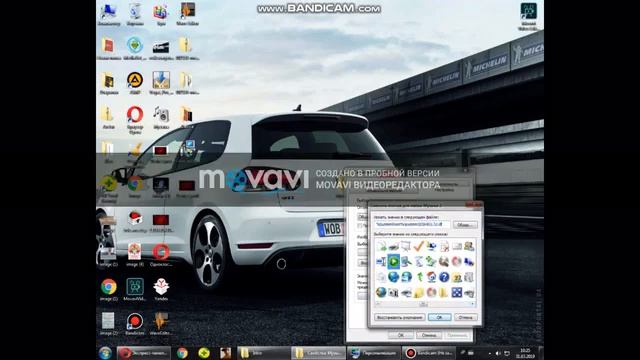Click the right arrow of the icon list scrollbar
The height and width of the screenshot is (360, 640).
pyautogui.click(x=473, y=304)
